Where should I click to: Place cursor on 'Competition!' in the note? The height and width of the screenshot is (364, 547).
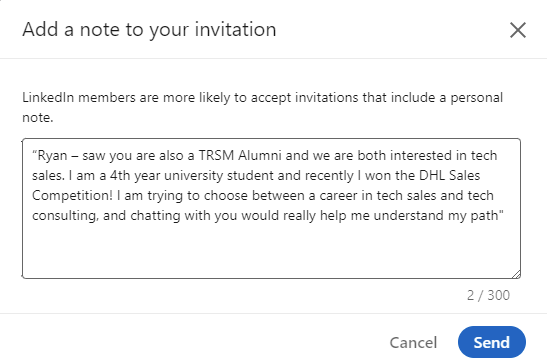tap(73, 196)
